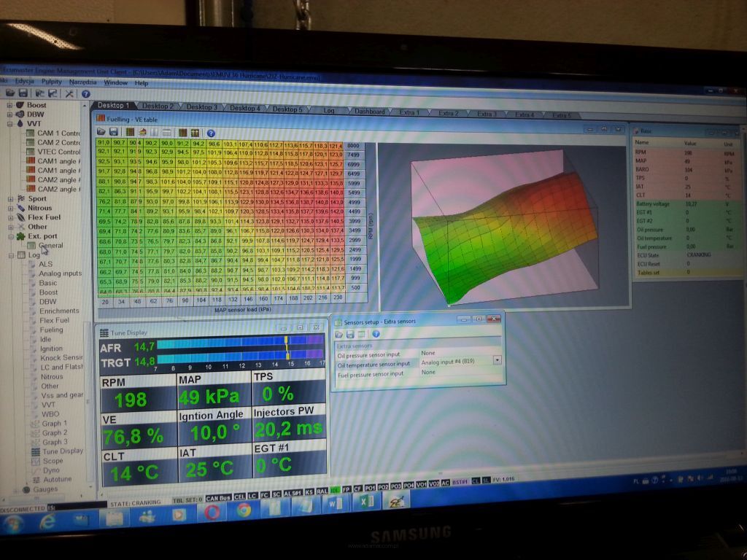
Task: Open the Help menu
Action: [x=141, y=83]
